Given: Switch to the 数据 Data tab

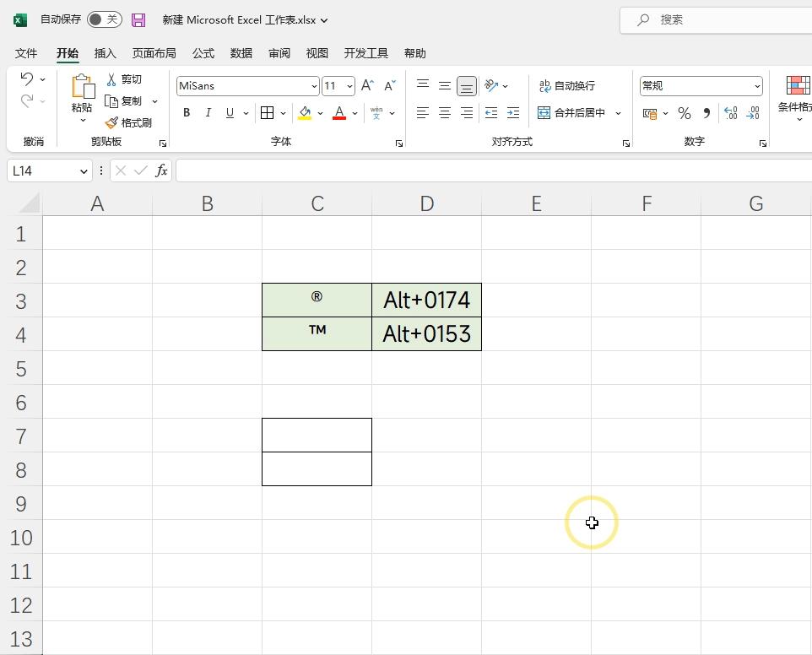Looking at the screenshot, I should pos(241,53).
